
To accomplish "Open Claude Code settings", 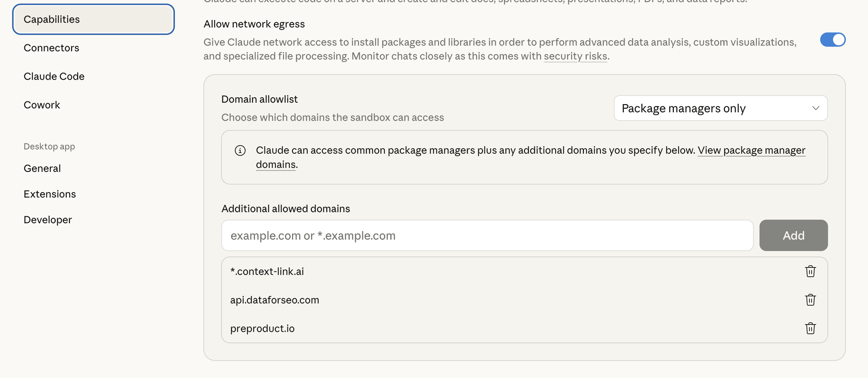I will [54, 76].
